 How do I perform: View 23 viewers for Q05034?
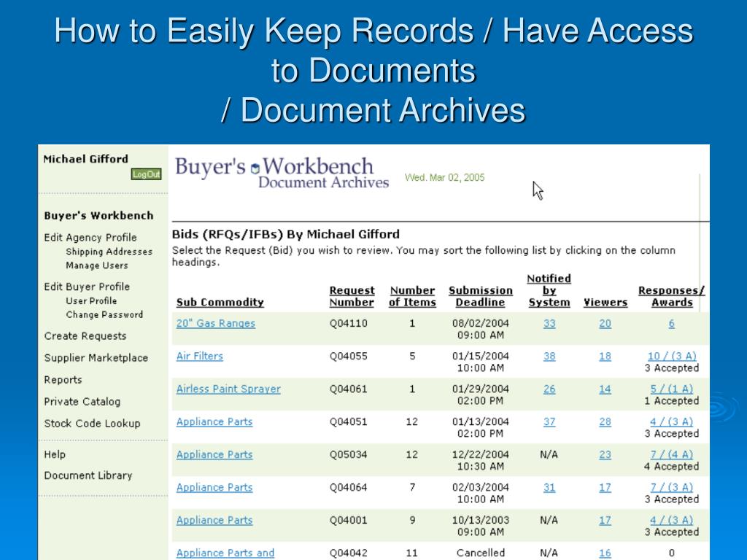point(605,455)
